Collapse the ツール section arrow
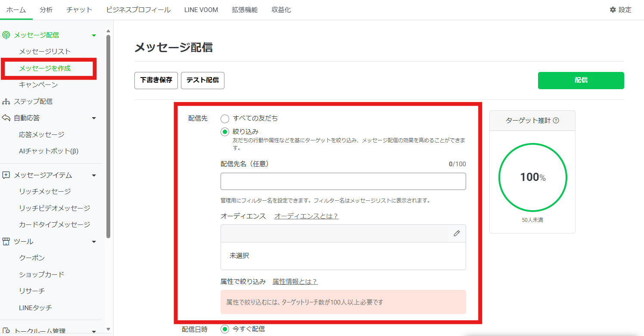Image resolution: width=644 pixels, height=336 pixels. [94, 242]
